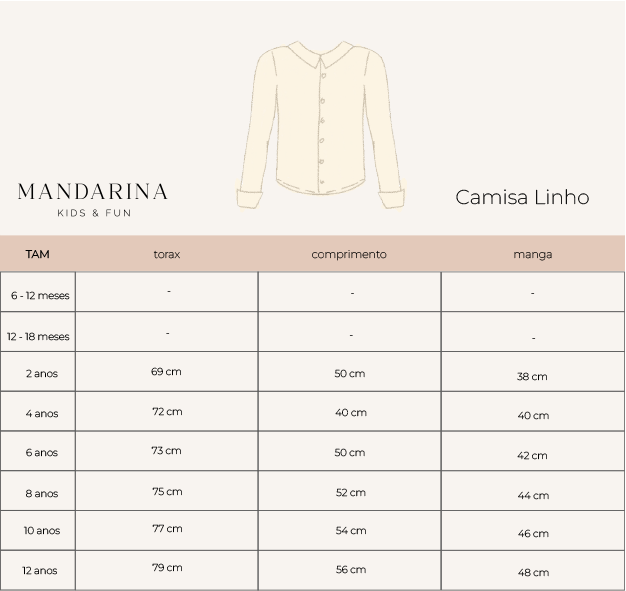The image size is (626, 591).
Task: Click the shirt illustration
Action: [321, 125]
